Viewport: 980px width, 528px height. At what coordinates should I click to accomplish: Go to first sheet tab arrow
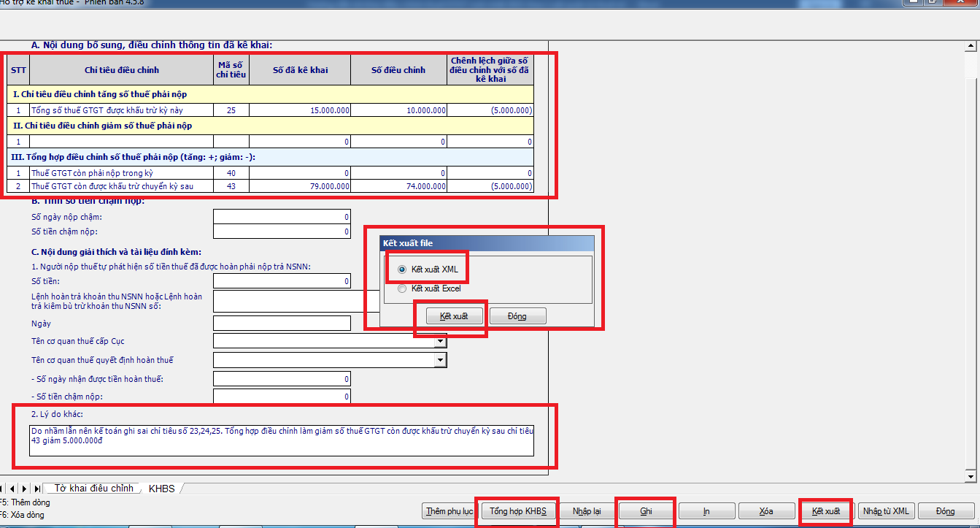pos(4,488)
